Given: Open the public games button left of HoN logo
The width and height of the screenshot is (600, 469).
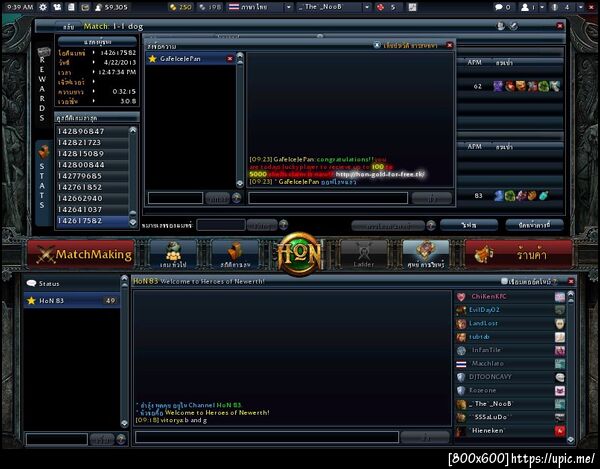Looking at the screenshot, I should (173, 254).
